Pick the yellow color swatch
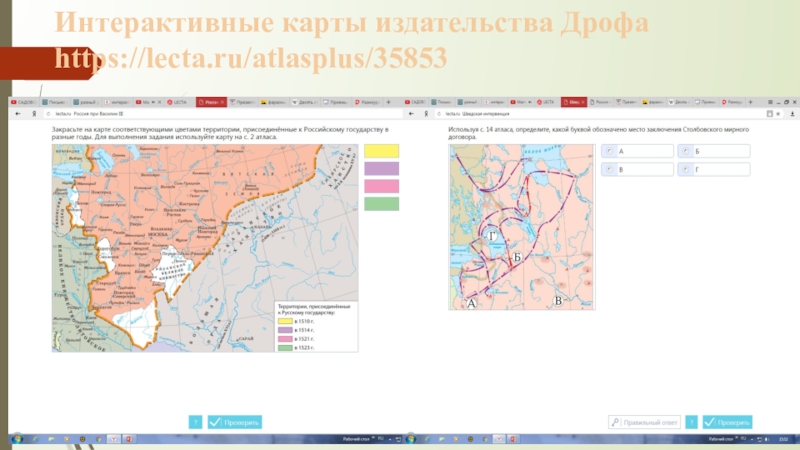 click(x=381, y=151)
